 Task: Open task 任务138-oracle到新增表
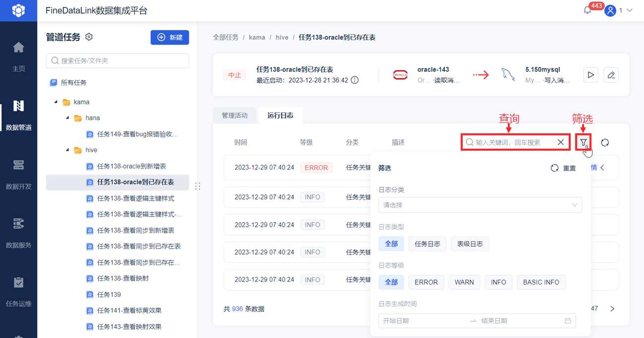point(132,166)
